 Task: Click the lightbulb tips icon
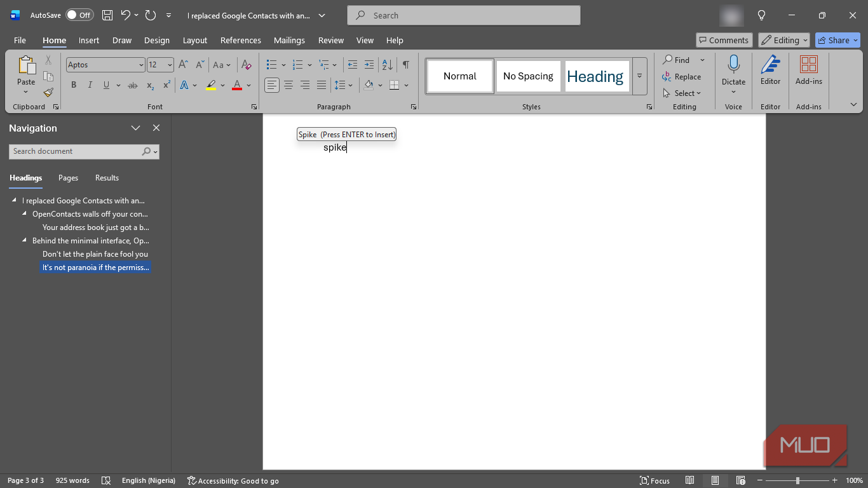tap(761, 15)
